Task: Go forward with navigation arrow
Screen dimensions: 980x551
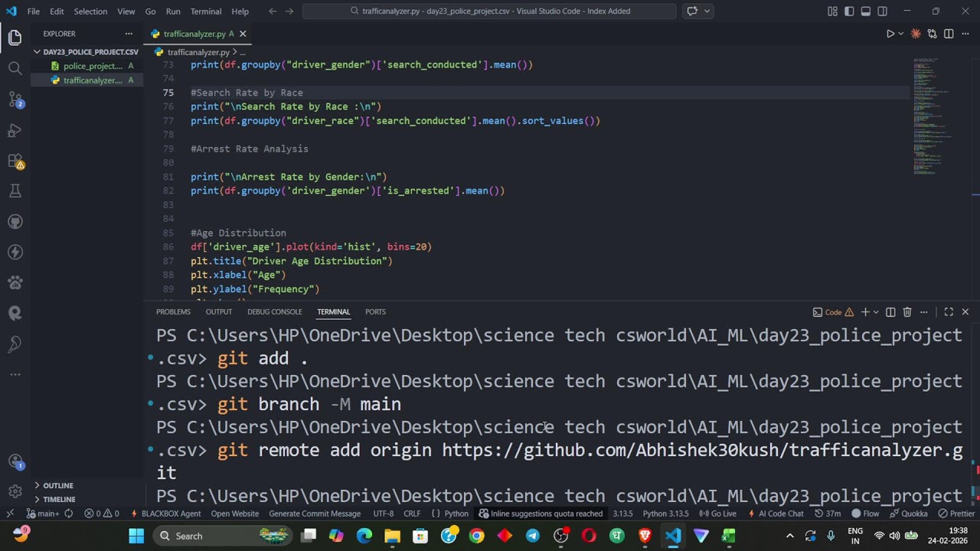Action: click(289, 11)
